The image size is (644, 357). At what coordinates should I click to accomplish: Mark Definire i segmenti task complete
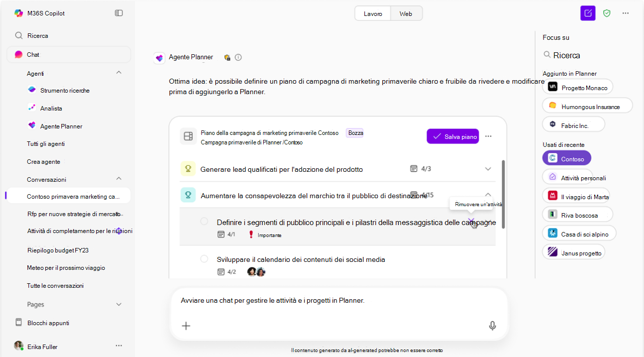click(x=204, y=221)
